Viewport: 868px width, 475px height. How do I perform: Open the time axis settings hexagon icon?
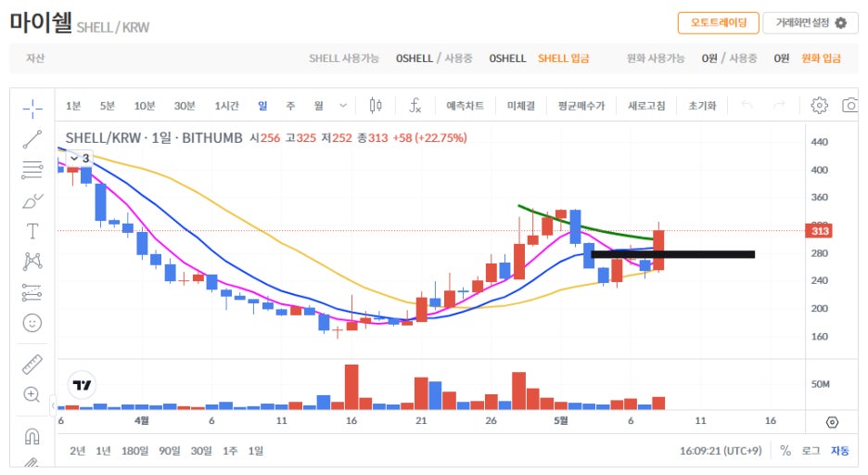(x=832, y=422)
